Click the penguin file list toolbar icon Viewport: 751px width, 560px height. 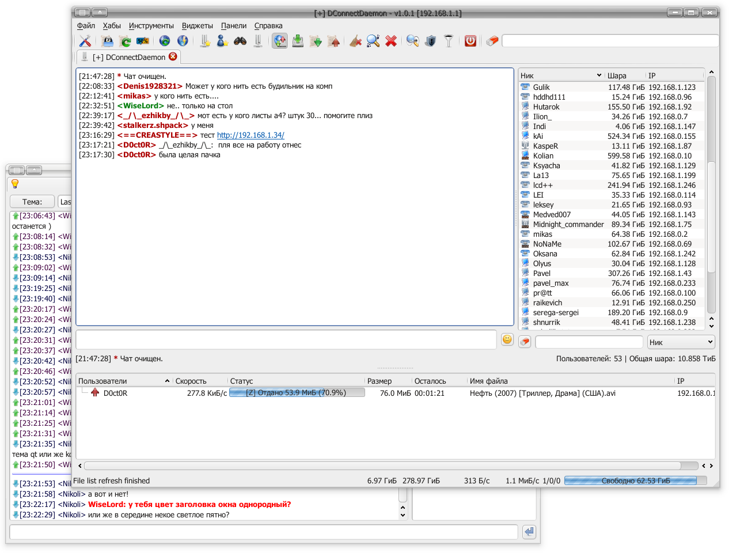click(x=107, y=41)
